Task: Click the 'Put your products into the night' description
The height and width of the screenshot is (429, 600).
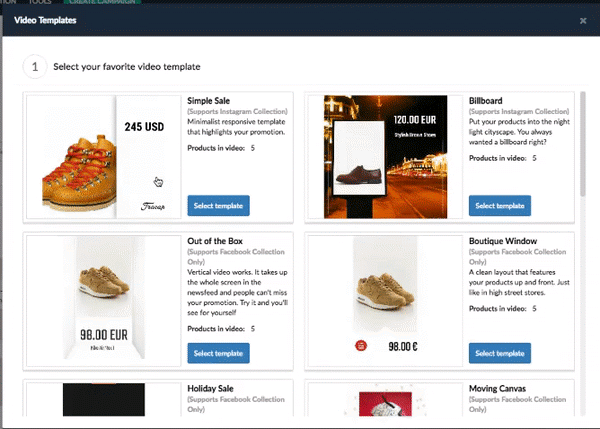Action: pyautogui.click(x=519, y=132)
